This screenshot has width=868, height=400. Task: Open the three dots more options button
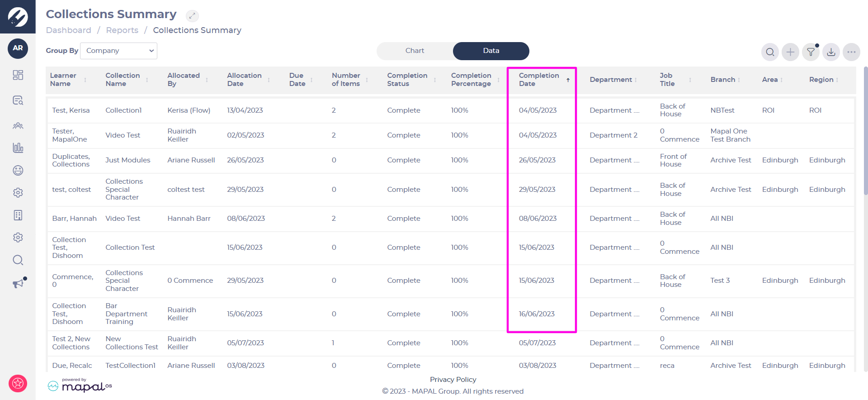[851, 52]
